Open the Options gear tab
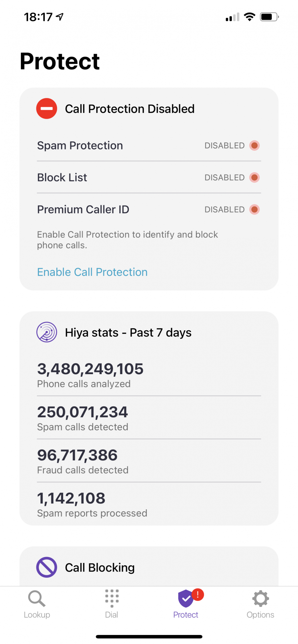The height and width of the screenshot is (644, 298). [x=260, y=604]
